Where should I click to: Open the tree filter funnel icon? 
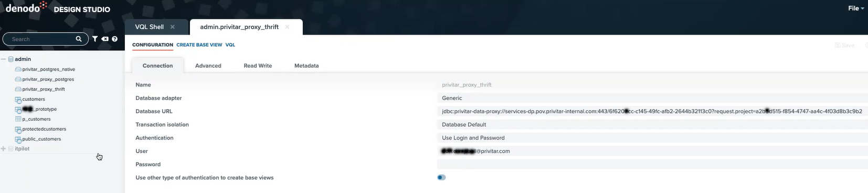[95, 39]
